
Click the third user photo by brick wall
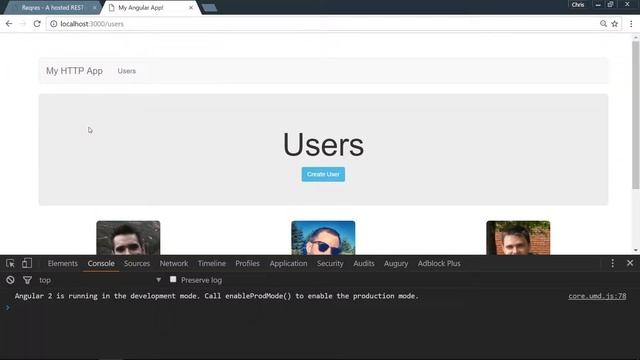coord(518,238)
